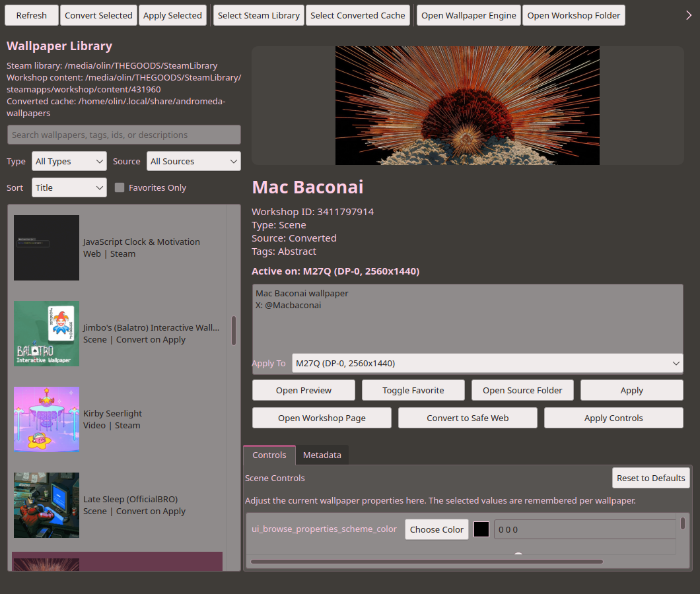This screenshot has width=700, height=594.
Task: Open the Apply To monitor dropdown
Action: click(x=487, y=363)
